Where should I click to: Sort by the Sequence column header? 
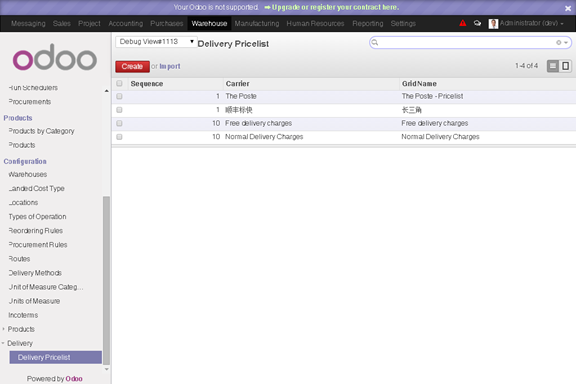pyautogui.click(x=147, y=84)
